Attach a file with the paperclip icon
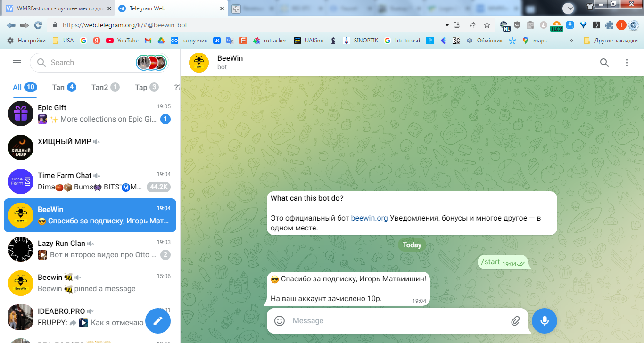This screenshot has height=343, width=644. 515,321
